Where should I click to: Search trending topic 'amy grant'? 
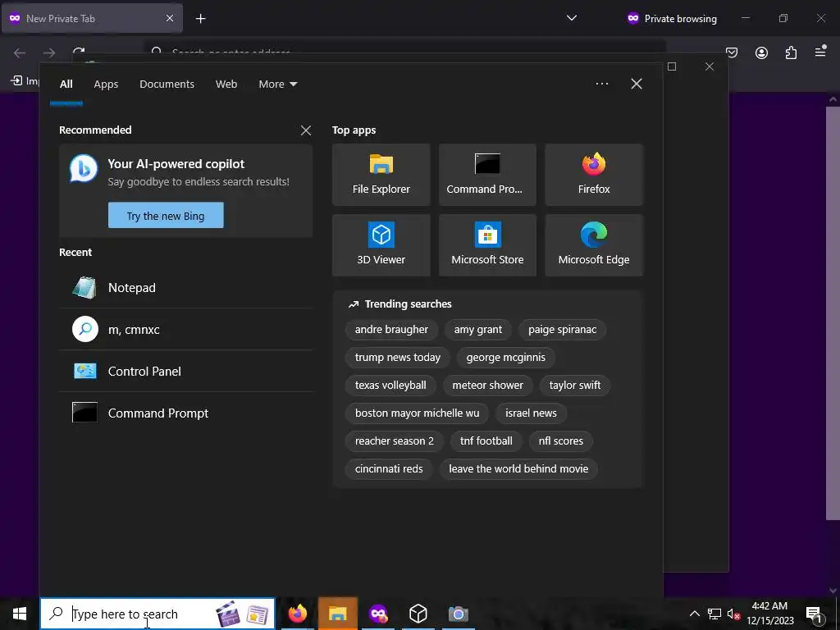coord(478,330)
